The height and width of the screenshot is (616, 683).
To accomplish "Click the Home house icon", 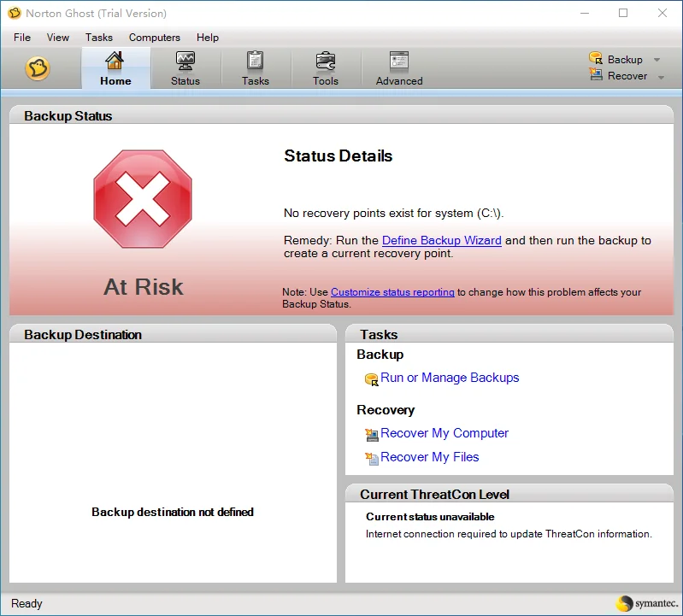I will pyautogui.click(x=115, y=61).
